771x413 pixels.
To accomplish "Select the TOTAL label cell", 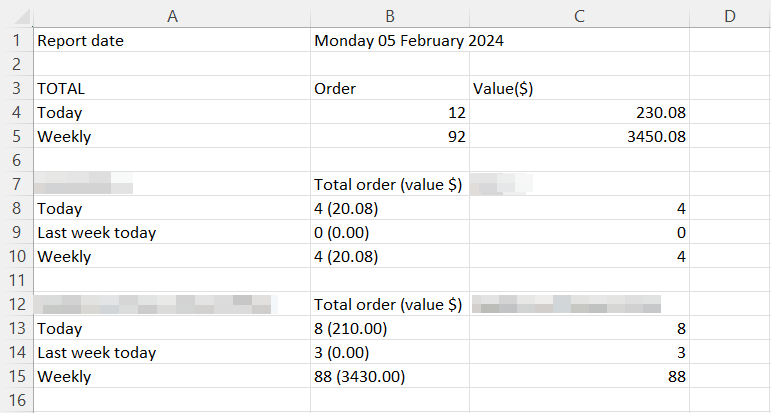I will pyautogui.click(x=172, y=88).
